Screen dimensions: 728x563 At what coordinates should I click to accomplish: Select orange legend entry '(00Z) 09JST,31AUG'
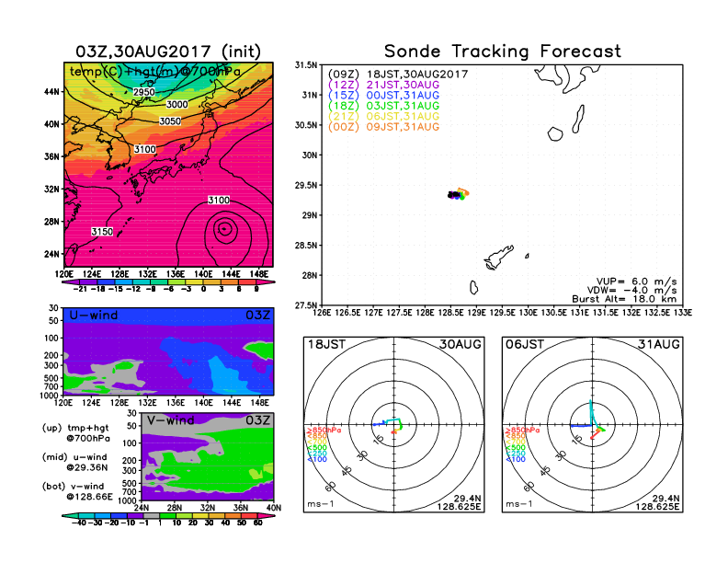(383, 127)
